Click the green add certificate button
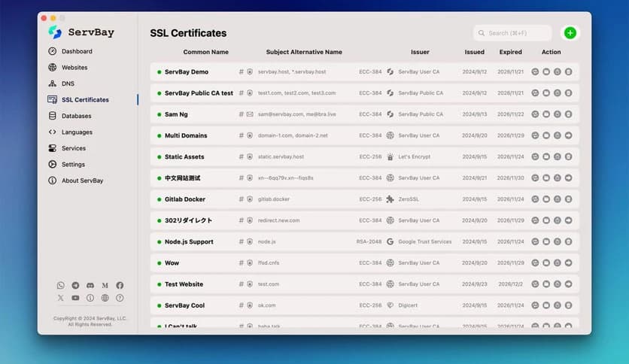 pos(570,33)
